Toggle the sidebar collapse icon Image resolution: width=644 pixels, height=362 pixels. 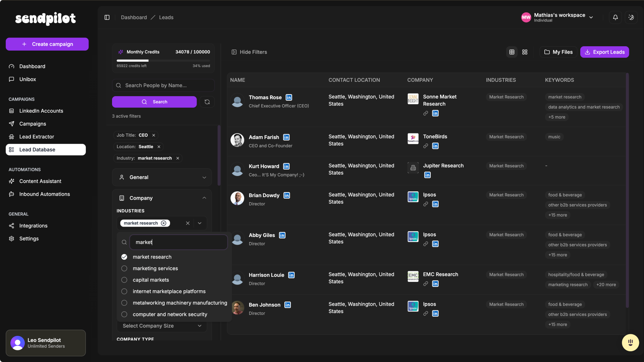pos(107,17)
